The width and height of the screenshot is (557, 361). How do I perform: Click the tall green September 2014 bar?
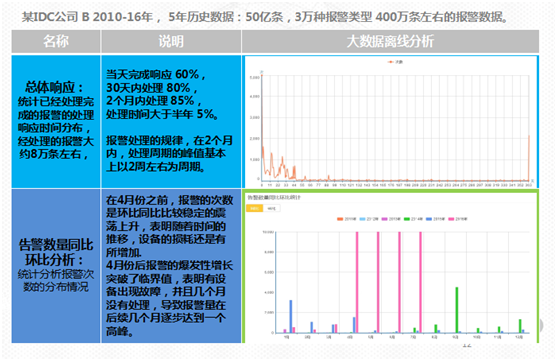[x=457, y=310]
